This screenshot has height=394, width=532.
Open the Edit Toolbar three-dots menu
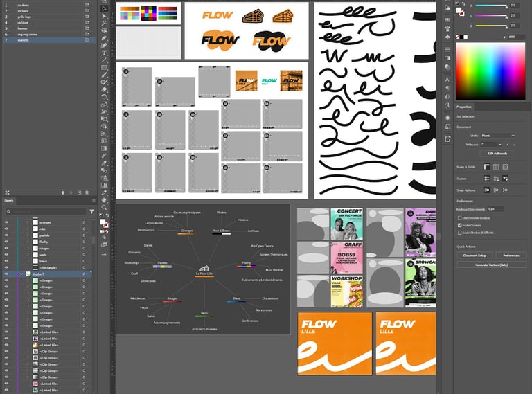[x=104, y=254]
